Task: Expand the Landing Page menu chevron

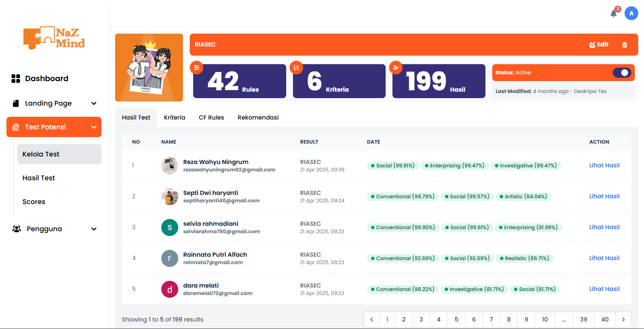Action: click(94, 104)
